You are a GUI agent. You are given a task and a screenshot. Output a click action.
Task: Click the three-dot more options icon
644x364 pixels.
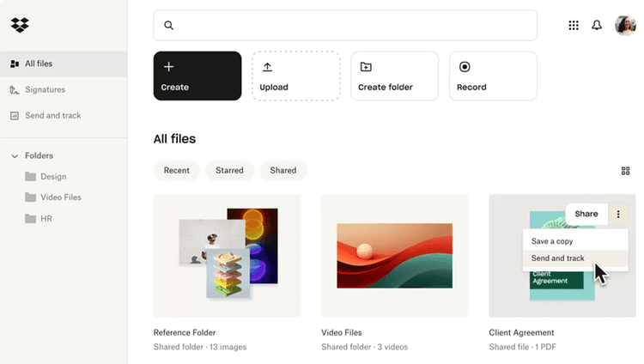coord(618,214)
